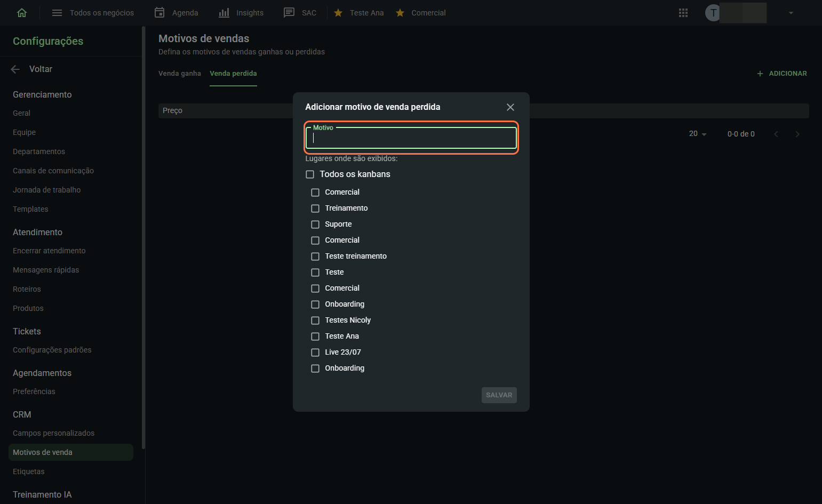822x504 pixels.
Task: Close the Adicionar motivo dialog
Action: [510, 107]
